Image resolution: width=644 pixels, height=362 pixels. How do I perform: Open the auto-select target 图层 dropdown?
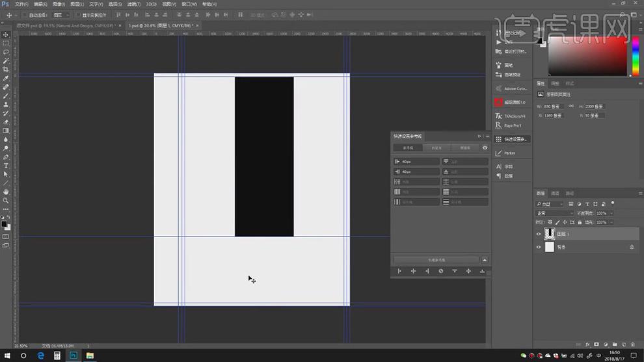coord(60,14)
